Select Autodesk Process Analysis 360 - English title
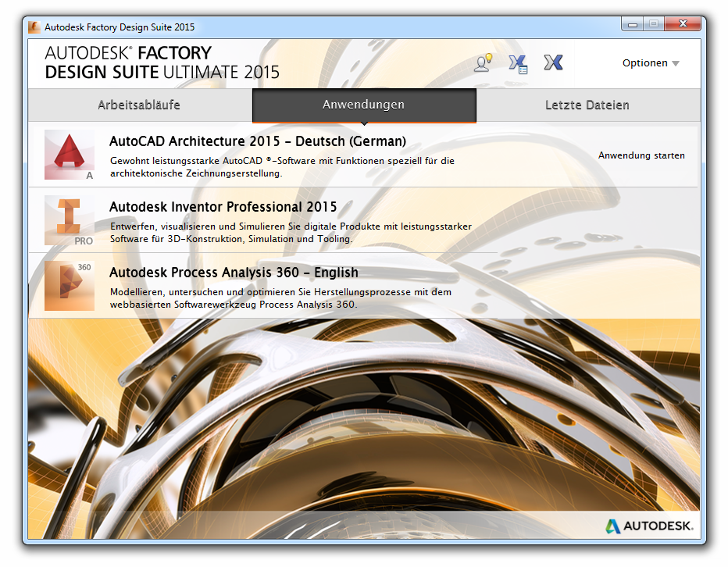728x567 pixels. (234, 272)
